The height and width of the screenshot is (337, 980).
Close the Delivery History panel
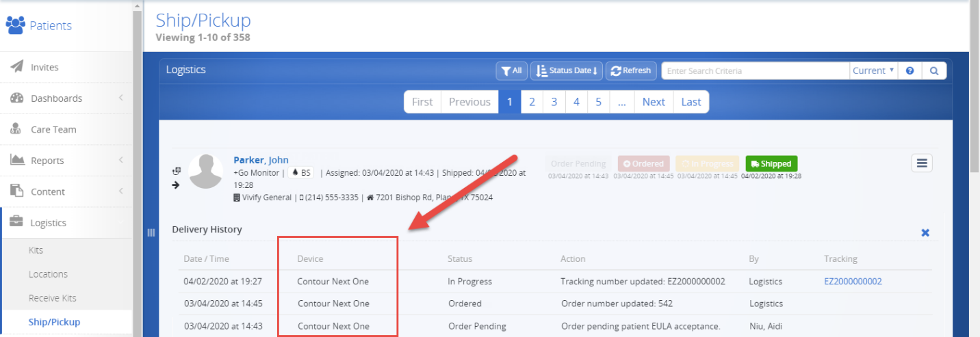925,233
